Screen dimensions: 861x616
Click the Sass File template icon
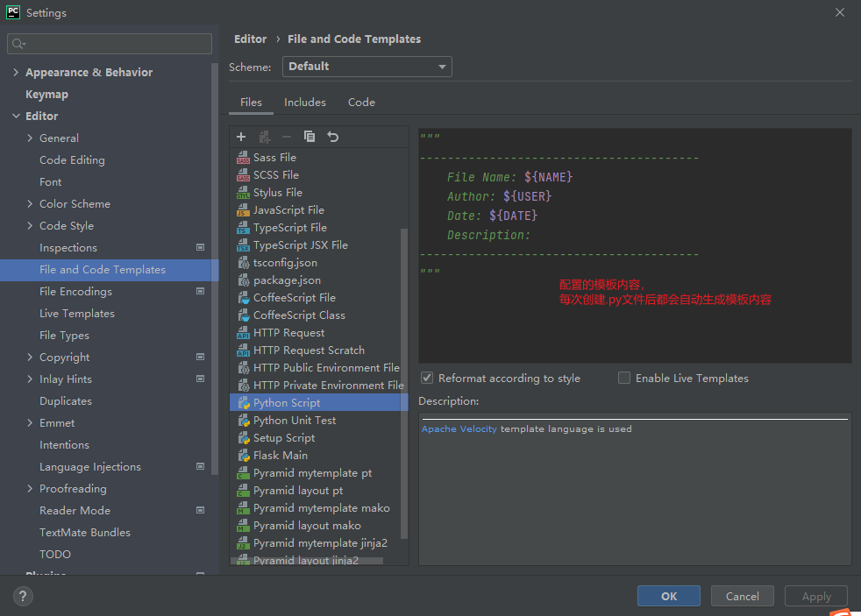(x=243, y=158)
